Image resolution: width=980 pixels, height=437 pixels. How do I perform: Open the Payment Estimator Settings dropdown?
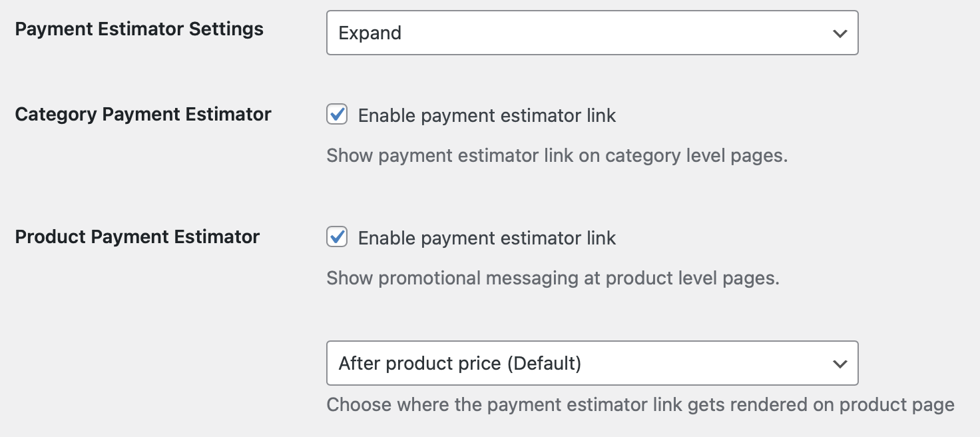[x=591, y=33]
